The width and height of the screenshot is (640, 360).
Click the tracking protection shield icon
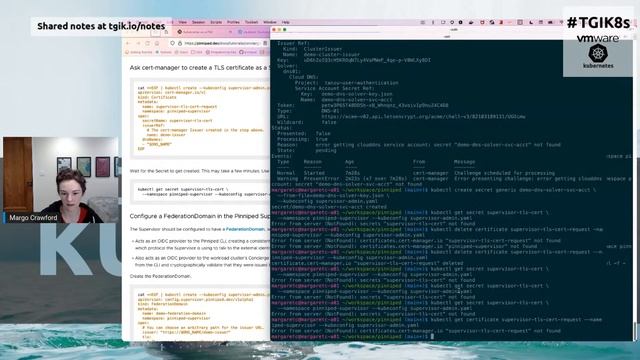click(x=173, y=43)
